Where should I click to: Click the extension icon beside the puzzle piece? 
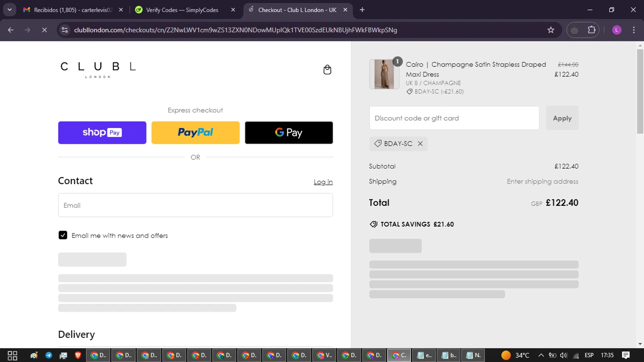(x=574, y=30)
